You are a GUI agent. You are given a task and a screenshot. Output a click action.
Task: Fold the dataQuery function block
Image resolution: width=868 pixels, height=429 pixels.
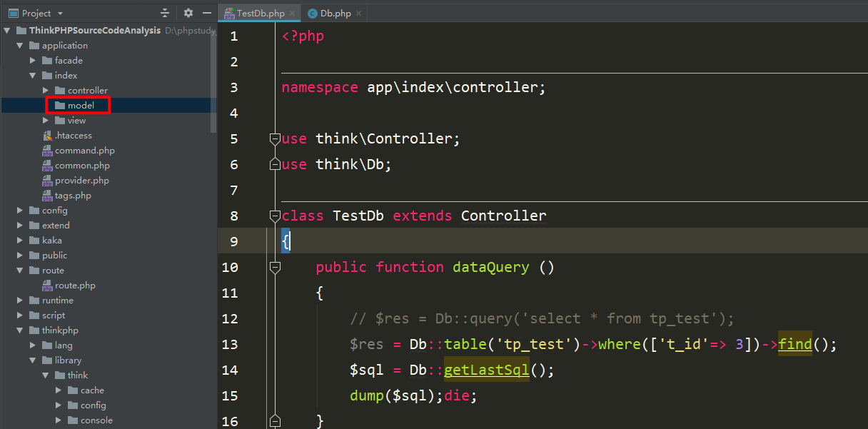tap(275, 267)
